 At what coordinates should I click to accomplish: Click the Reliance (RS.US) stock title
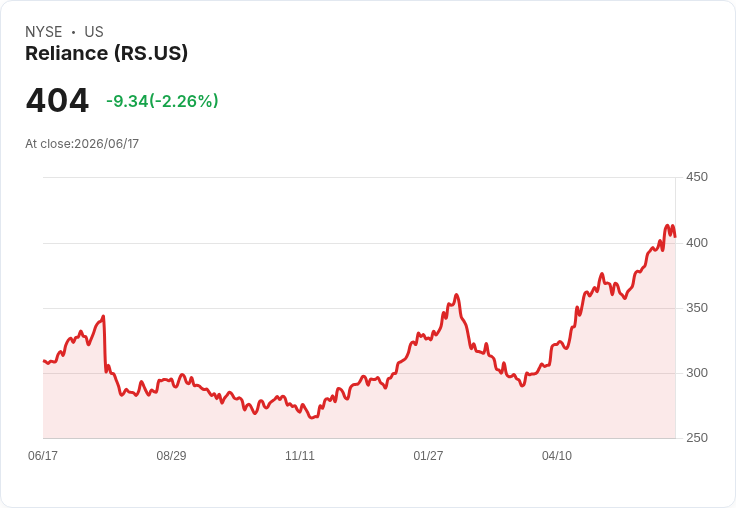pyautogui.click(x=107, y=53)
